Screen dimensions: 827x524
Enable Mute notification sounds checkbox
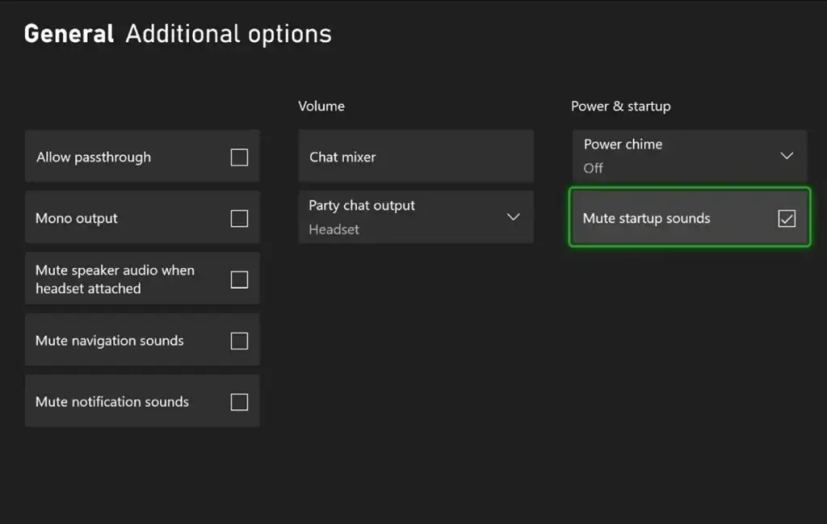tap(239, 402)
